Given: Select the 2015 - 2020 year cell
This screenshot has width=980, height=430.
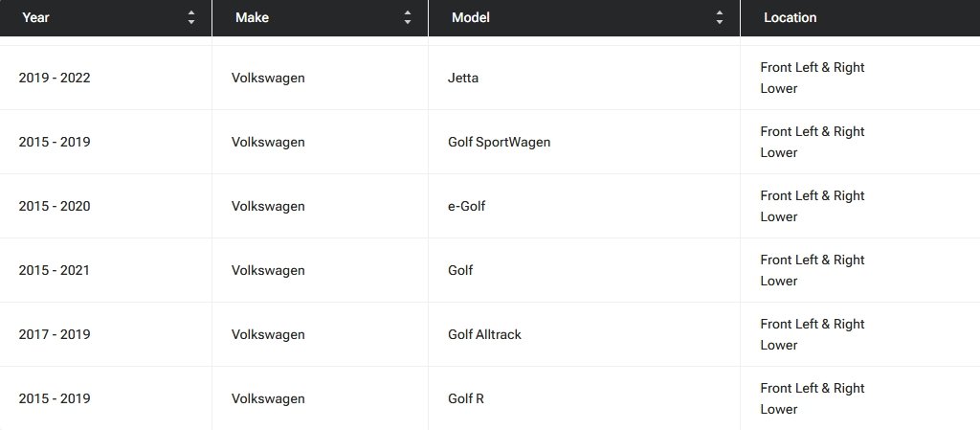Looking at the screenshot, I should click(x=55, y=206).
